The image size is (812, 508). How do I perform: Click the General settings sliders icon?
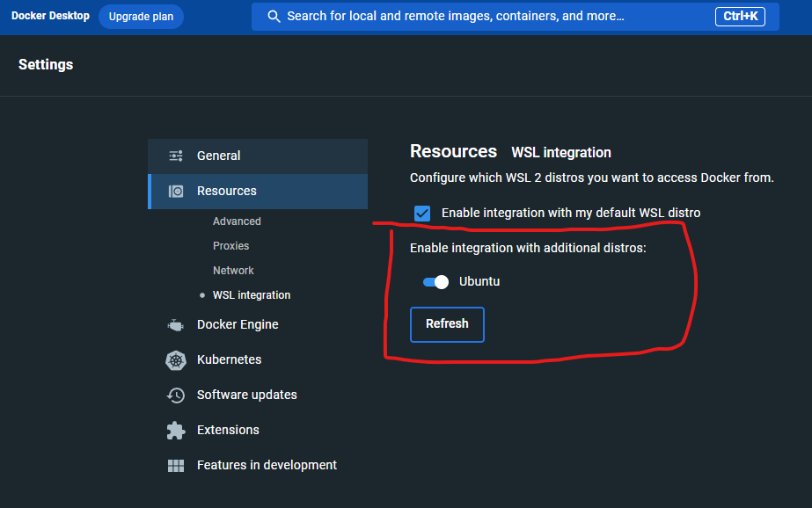175,154
